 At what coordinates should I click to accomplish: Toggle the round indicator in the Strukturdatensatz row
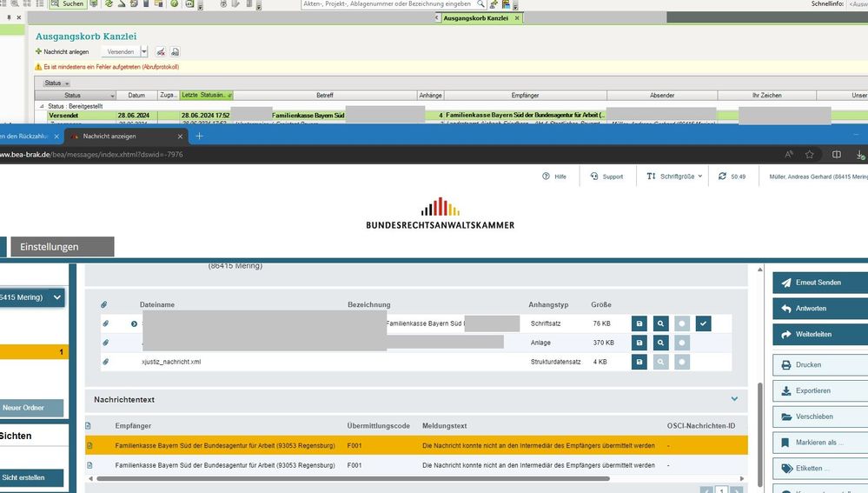(x=682, y=362)
